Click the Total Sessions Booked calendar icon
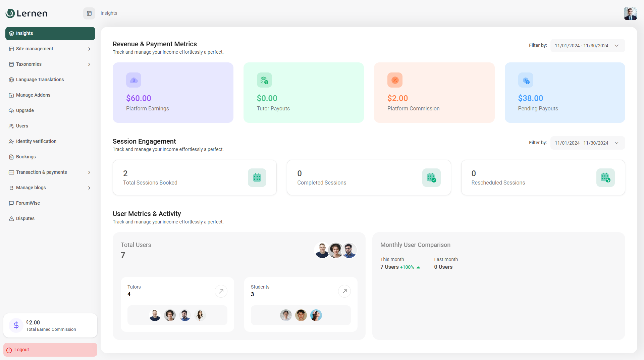This screenshot has height=360, width=644. pos(257,177)
